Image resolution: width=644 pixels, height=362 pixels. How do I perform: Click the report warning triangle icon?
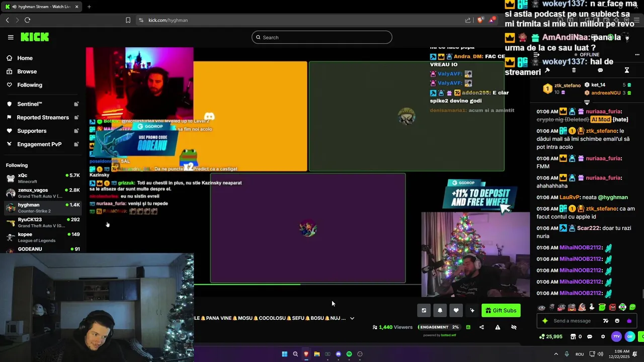(x=498, y=327)
